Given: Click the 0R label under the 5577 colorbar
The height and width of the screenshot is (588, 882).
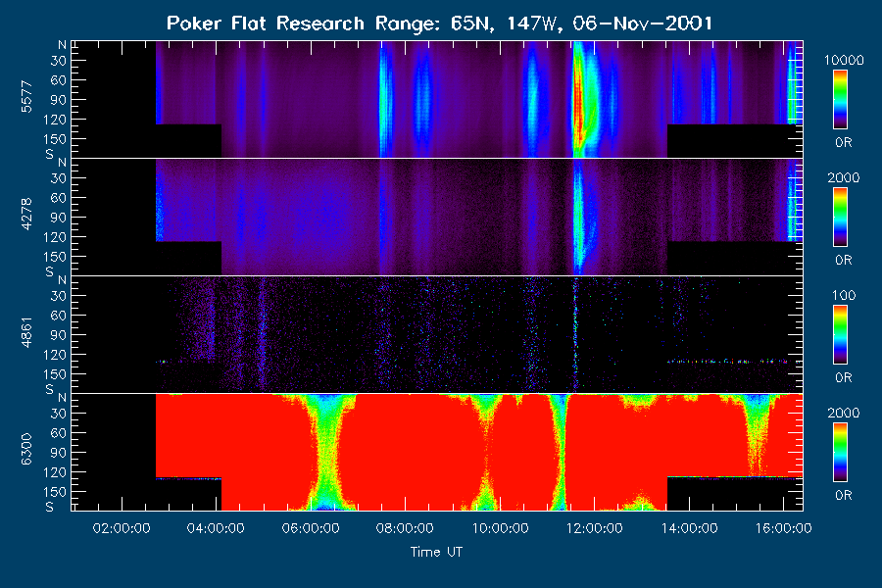Looking at the screenshot, I should (x=843, y=143).
